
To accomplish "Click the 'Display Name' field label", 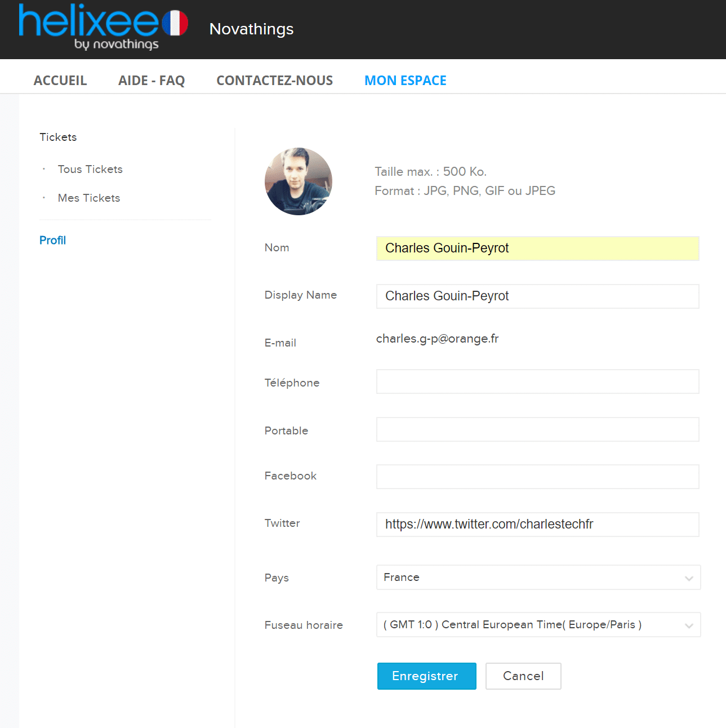I will 301,295.
